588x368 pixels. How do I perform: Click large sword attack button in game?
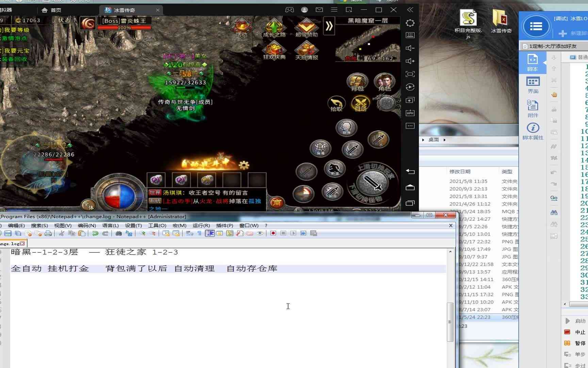click(x=373, y=183)
